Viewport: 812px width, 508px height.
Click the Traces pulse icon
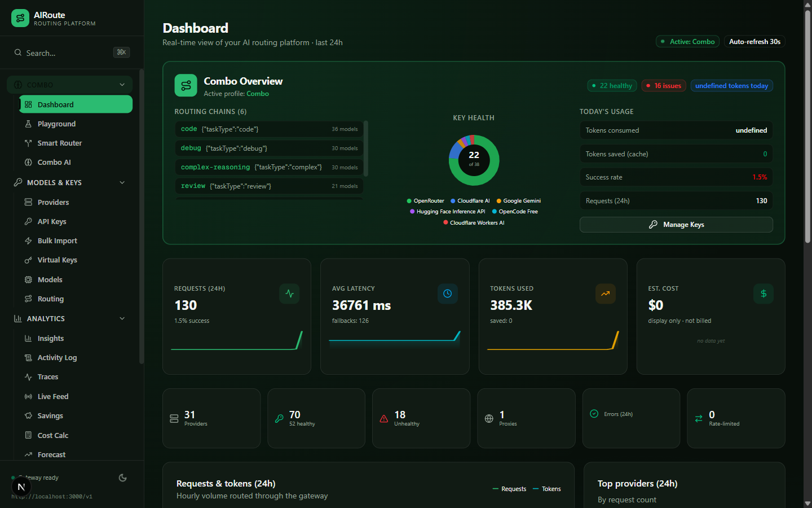click(x=28, y=376)
